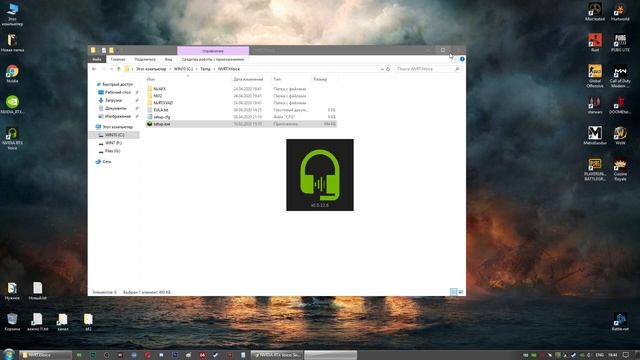The width and height of the screenshot is (640, 360).
Task: Select the setup.exe file row
Action: click(241, 124)
